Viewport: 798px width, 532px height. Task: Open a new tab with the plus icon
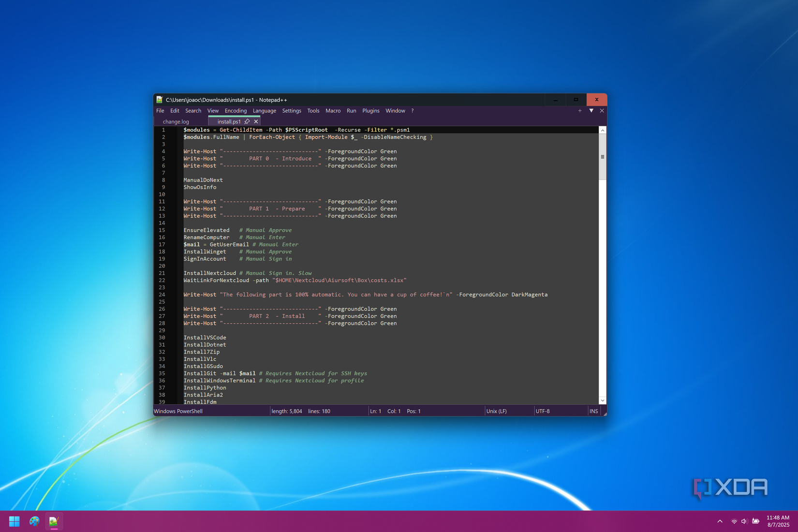(580, 111)
